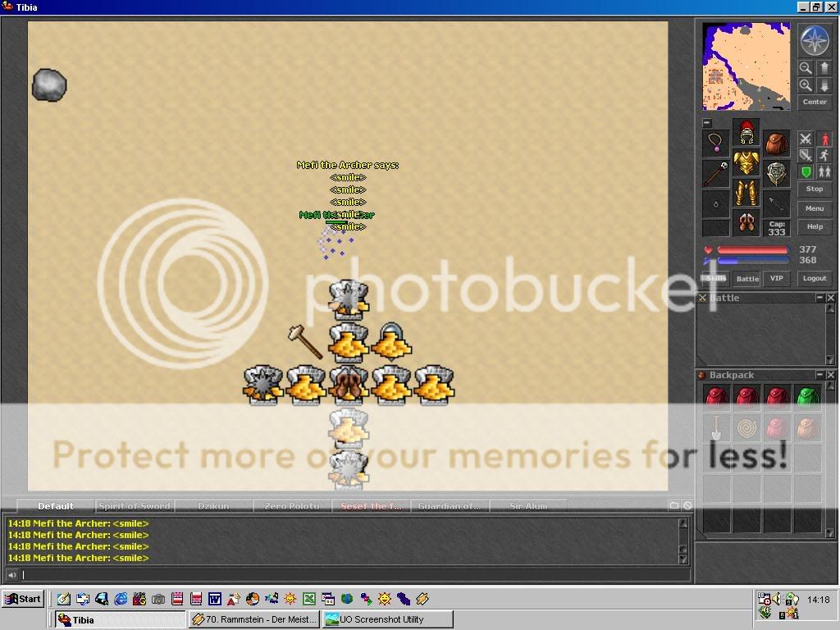Select the red-plumed helmet slot

[746, 132]
